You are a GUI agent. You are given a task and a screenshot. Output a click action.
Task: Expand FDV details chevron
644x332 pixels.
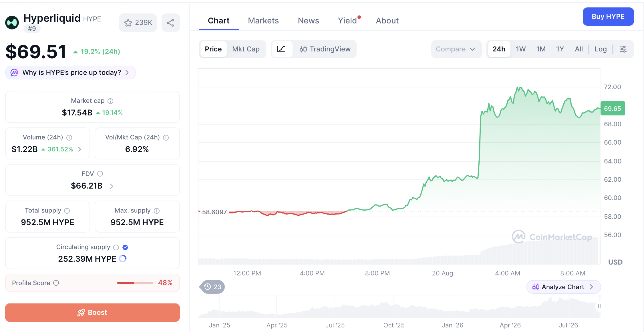pos(112,186)
